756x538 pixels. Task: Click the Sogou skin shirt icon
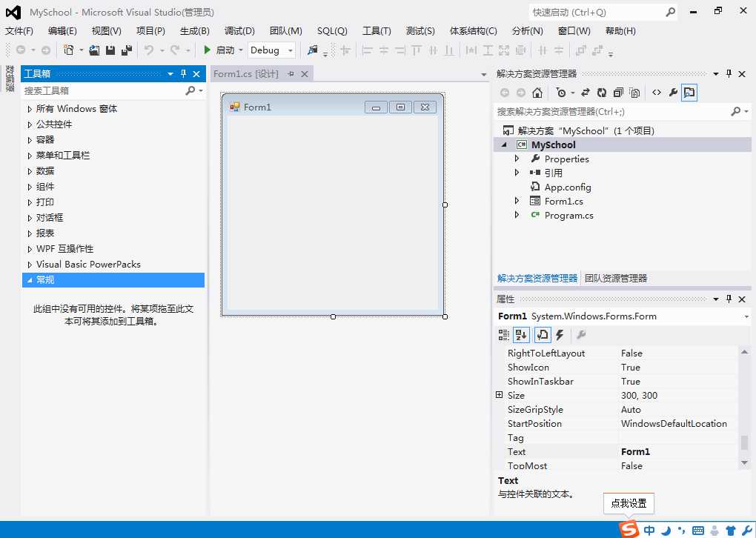coord(731,531)
